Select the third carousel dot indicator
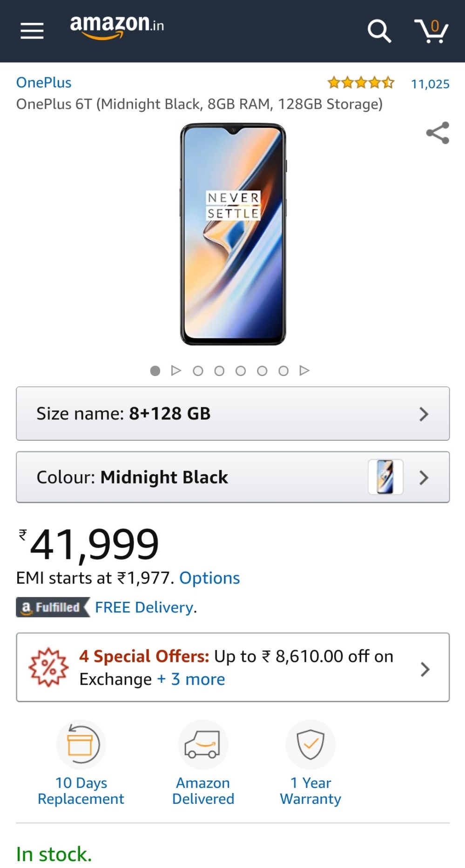The height and width of the screenshot is (868, 465). [x=219, y=371]
